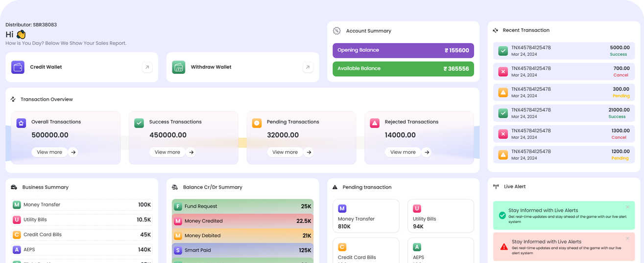Viewport: 644px width, 263px height.
Task: Click pending warning icon of 300.00 transaction
Action: [503, 92]
